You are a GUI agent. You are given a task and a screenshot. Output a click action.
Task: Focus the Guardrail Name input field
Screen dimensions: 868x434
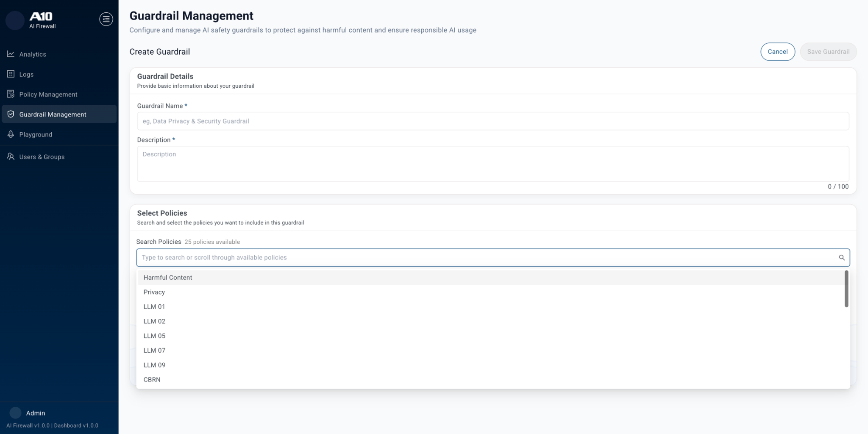[492, 121]
